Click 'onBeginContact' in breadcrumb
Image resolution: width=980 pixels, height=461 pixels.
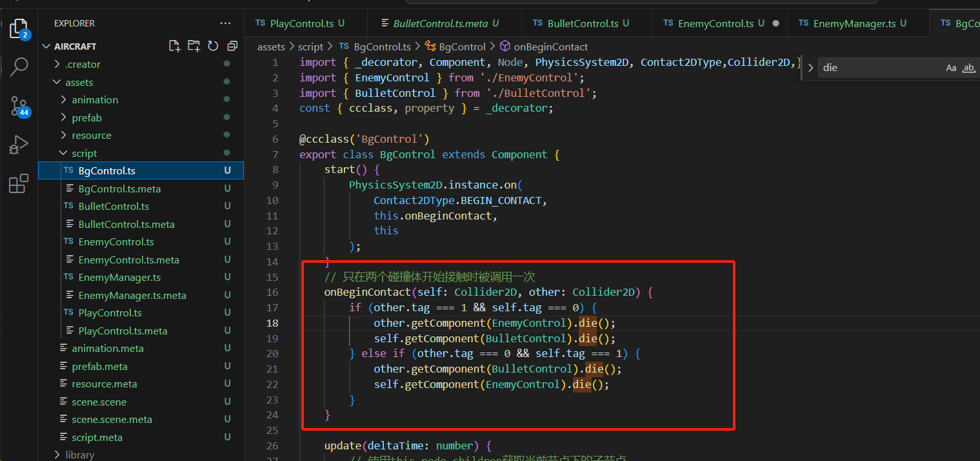click(x=550, y=46)
